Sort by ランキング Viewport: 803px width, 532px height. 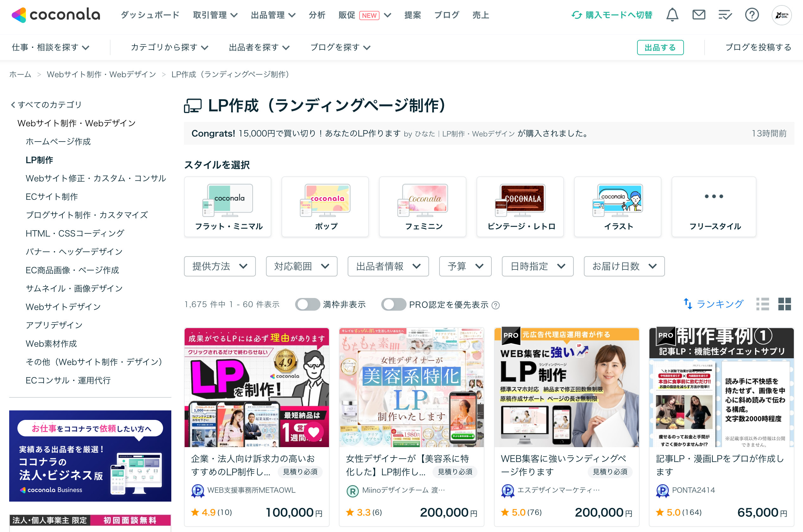719,304
